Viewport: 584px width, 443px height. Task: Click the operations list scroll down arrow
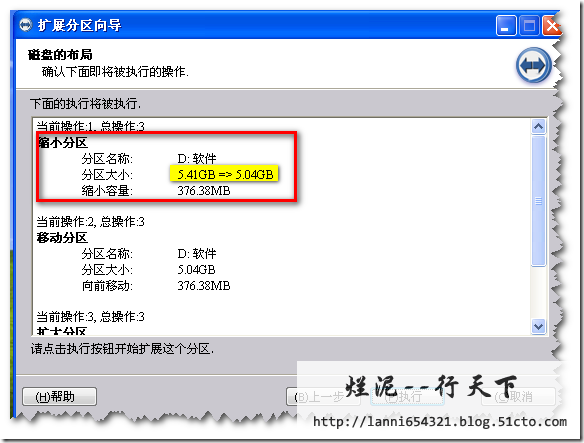pos(538,327)
